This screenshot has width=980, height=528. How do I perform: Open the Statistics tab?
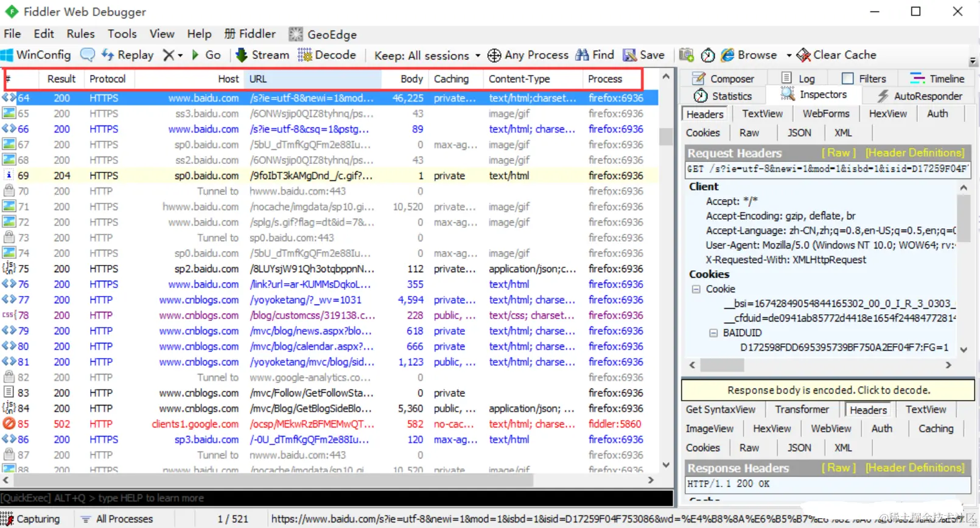723,96
